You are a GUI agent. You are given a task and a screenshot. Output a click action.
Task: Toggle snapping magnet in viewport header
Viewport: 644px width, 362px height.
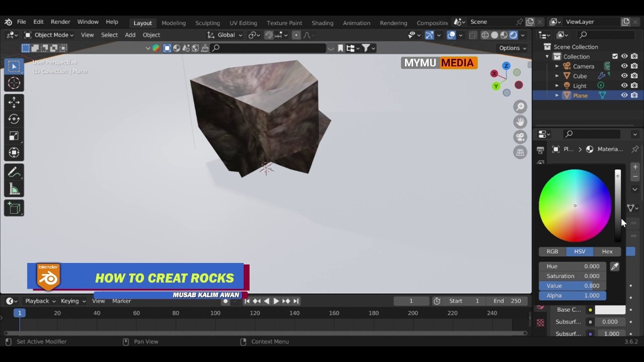pyautogui.click(x=269, y=35)
